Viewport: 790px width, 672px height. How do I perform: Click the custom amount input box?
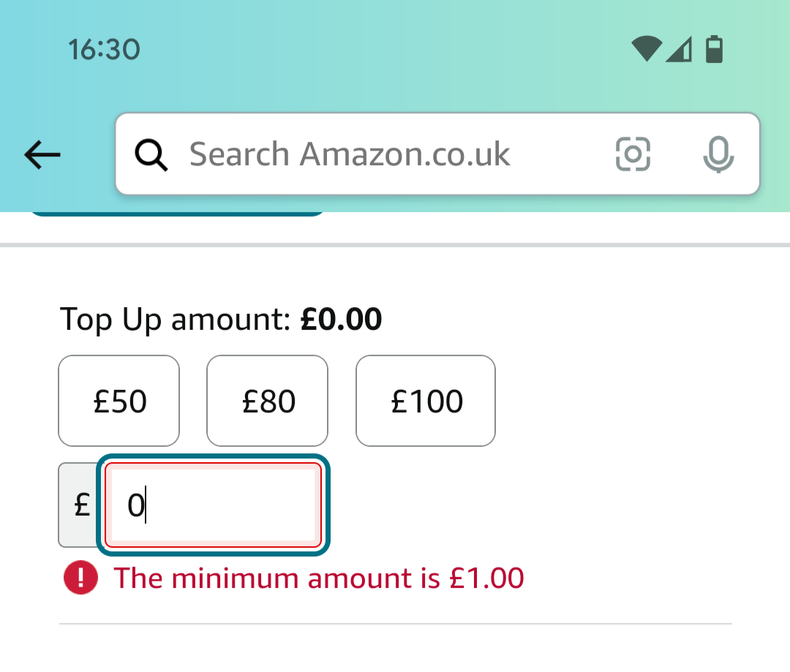pyautogui.click(x=213, y=505)
